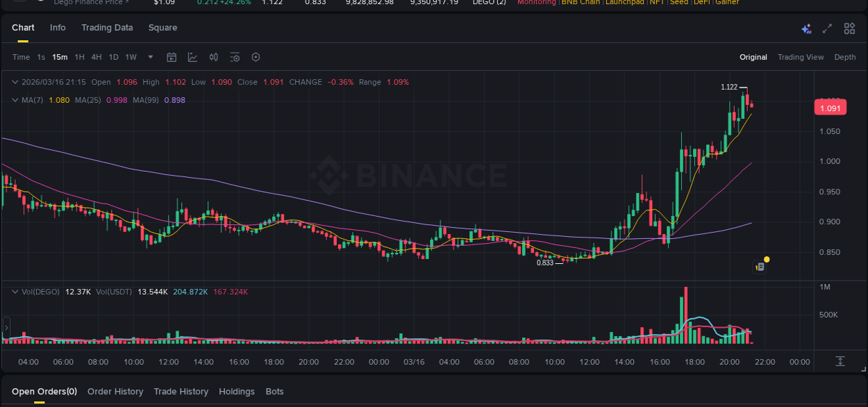Click the news feed icon on the chart
This screenshot has height=407, width=868.
click(x=758, y=266)
